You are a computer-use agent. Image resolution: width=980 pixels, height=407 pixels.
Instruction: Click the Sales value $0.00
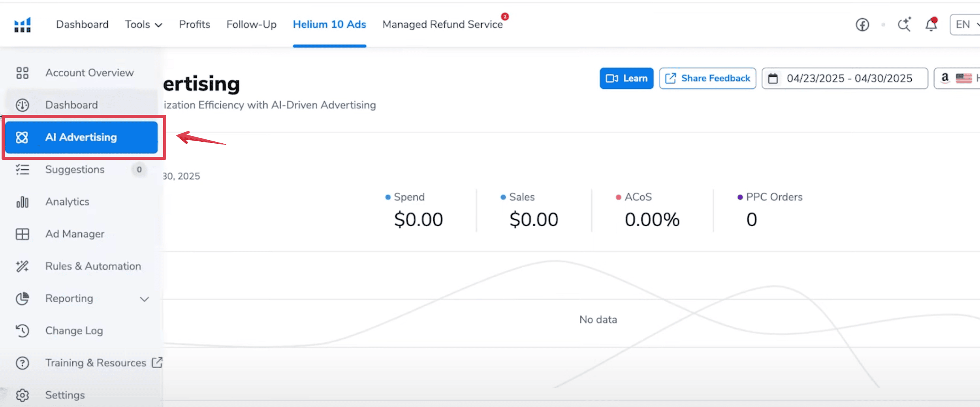pos(534,219)
